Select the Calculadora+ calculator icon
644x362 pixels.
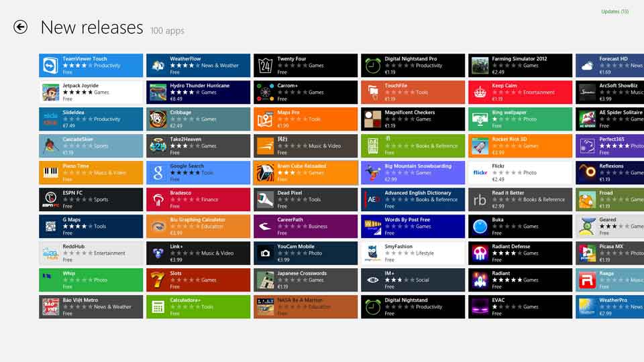click(x=158, y=307)
